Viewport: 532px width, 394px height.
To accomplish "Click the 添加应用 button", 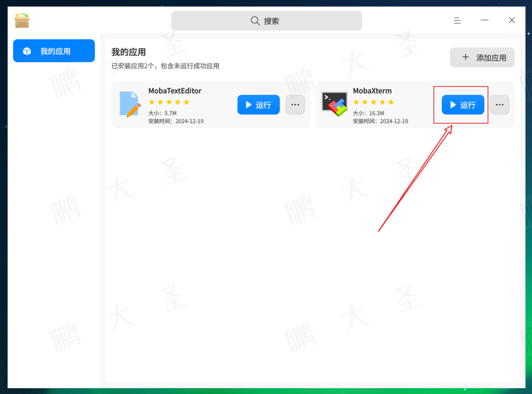I will click(x=482, y=57).
